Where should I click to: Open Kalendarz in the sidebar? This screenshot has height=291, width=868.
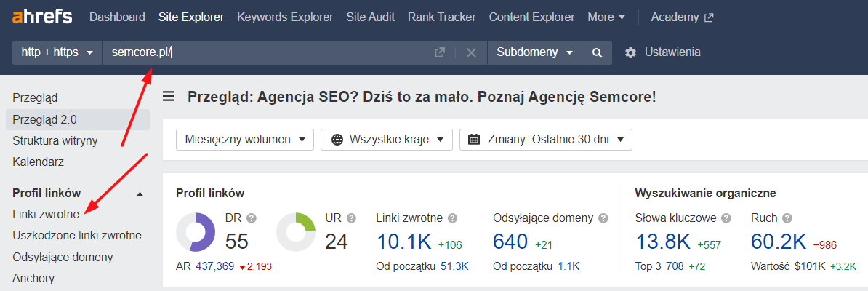click(x=38, y=162)
